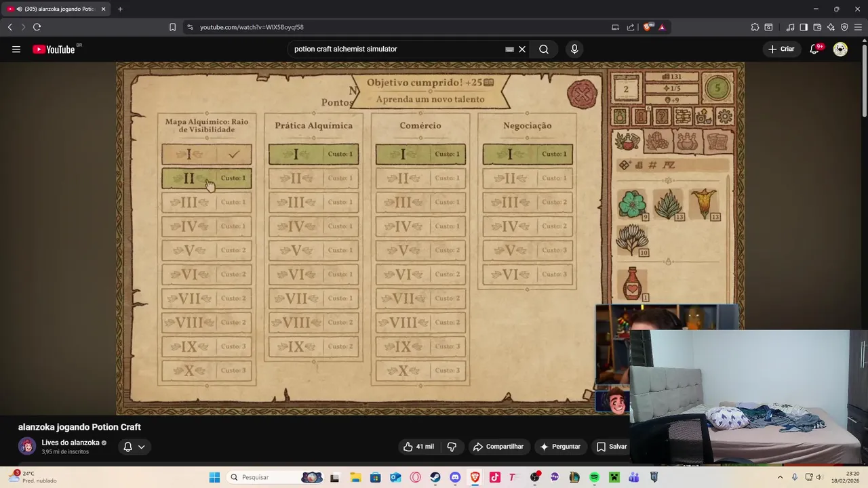The height and width of the screenshot is (488, 868).
Task: Open the YouTube account avatar menu
Action: (x=840, y=49)
